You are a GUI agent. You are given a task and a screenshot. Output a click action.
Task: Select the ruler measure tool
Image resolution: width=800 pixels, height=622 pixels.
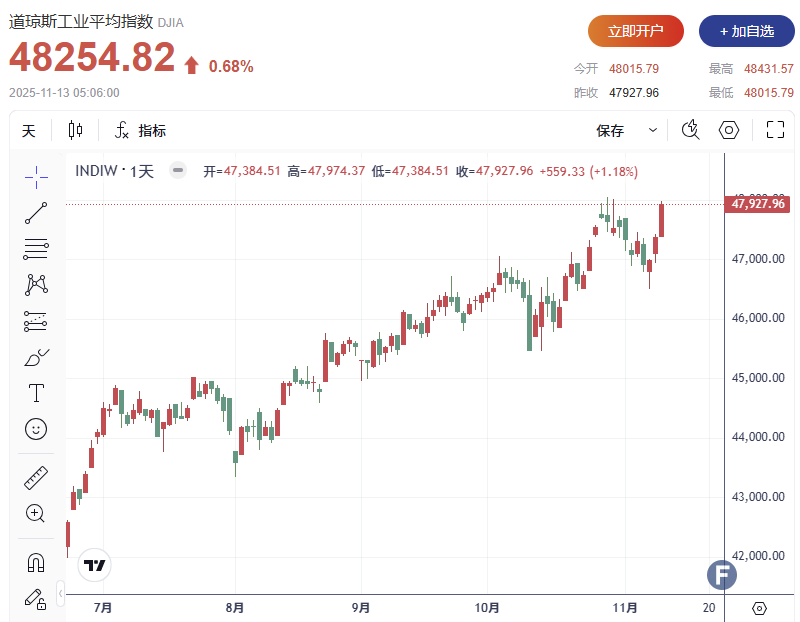(x=36, y=478)
